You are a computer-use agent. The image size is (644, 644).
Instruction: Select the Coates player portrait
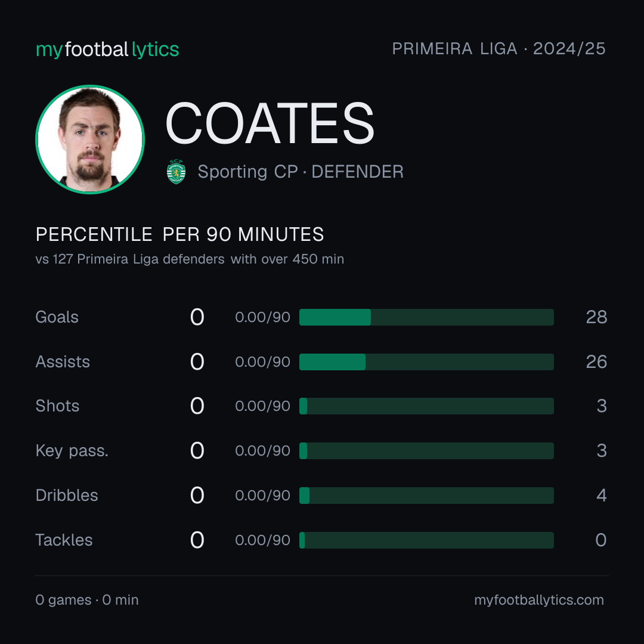(90, 139)
